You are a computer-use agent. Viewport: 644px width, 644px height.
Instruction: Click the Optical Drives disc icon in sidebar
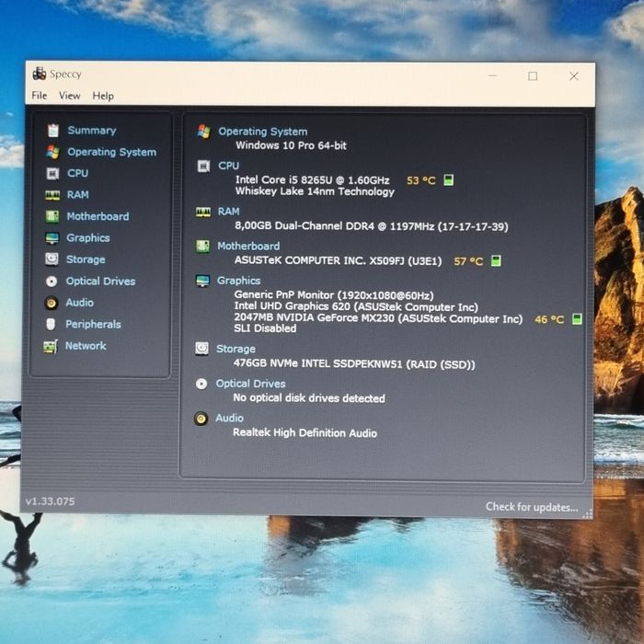click(52, 281)
